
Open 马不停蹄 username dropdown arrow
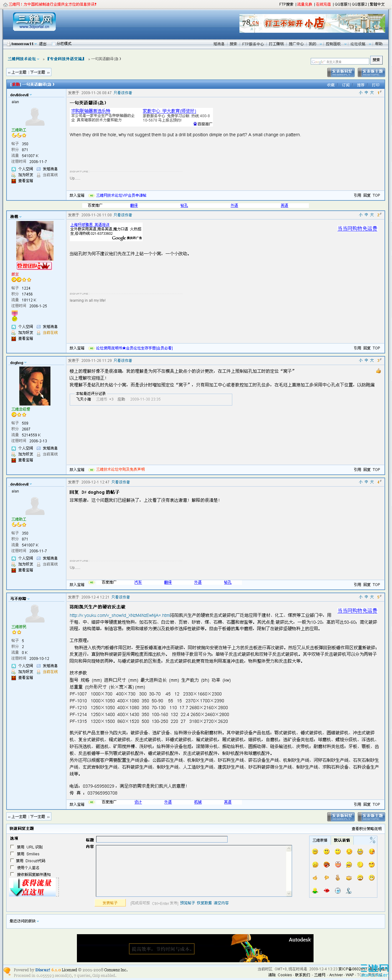(x=28, y=599)
